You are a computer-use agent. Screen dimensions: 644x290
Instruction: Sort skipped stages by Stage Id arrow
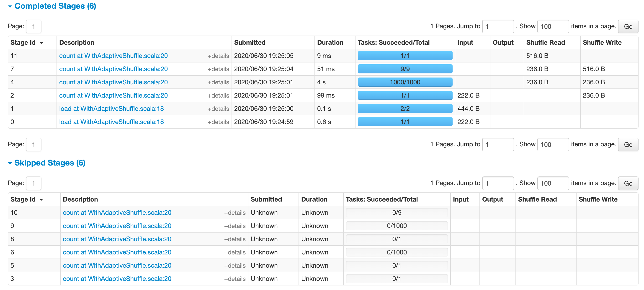point(41,200)
